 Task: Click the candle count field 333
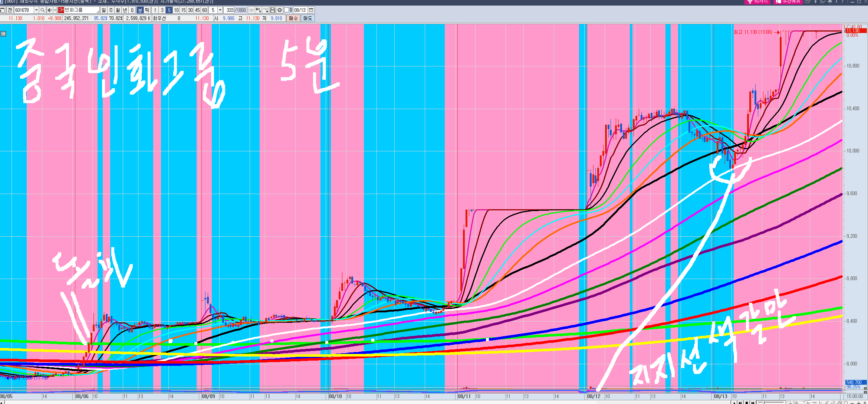[x=229, y=10]
